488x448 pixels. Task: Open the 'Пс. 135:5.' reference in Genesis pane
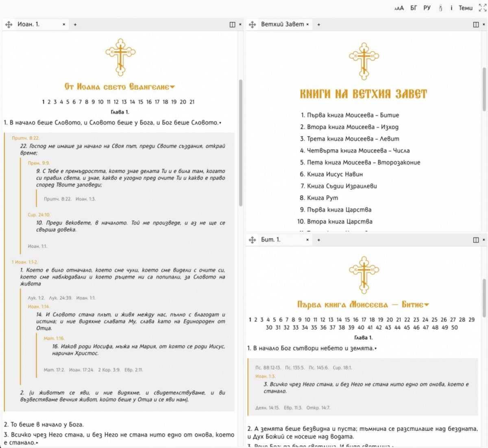(295, 367)
